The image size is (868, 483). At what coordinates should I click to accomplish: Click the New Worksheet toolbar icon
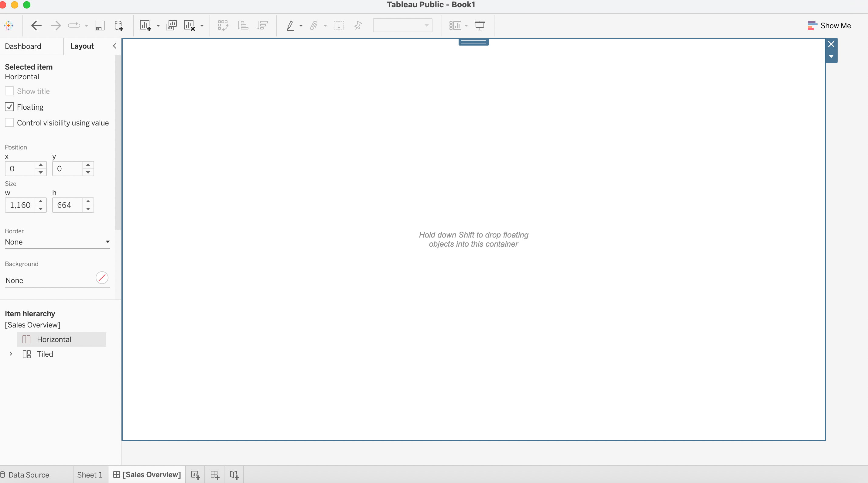tap(145, 26)
